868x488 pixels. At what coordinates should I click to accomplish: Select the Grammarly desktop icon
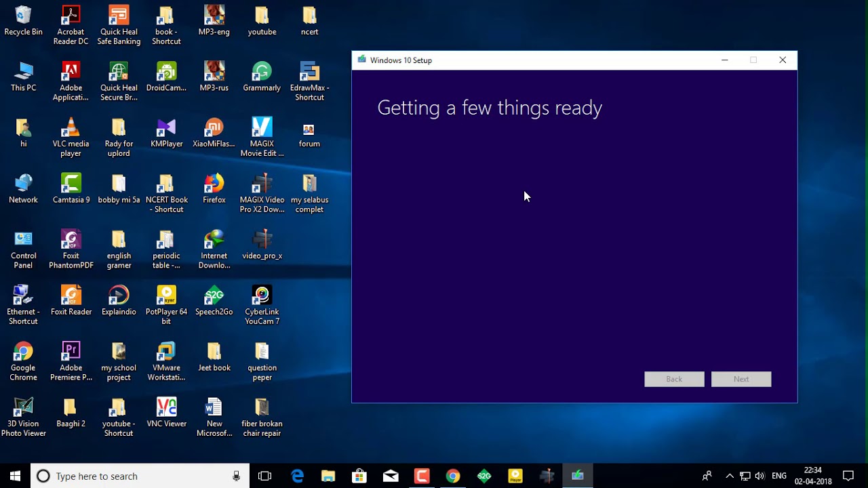262,77
